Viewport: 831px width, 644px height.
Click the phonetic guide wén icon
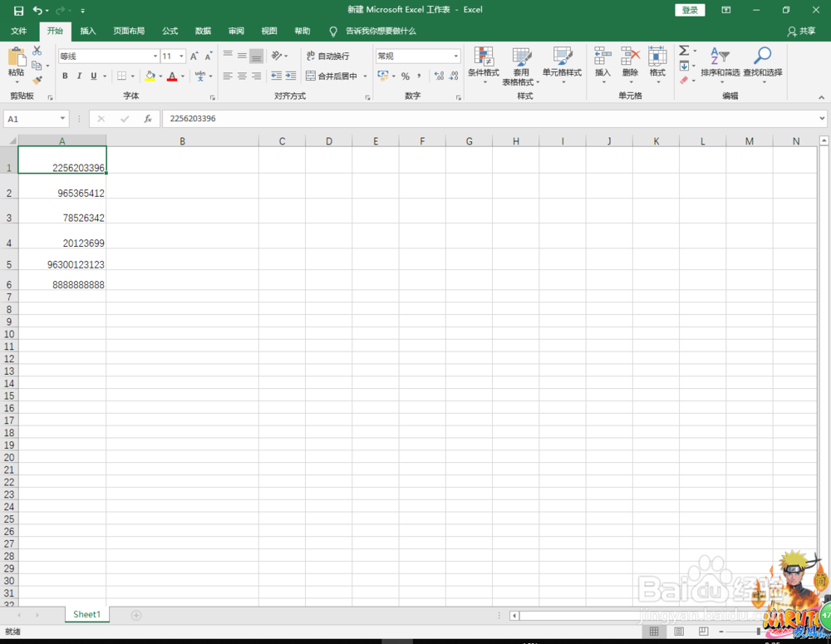tap(199, 76)
